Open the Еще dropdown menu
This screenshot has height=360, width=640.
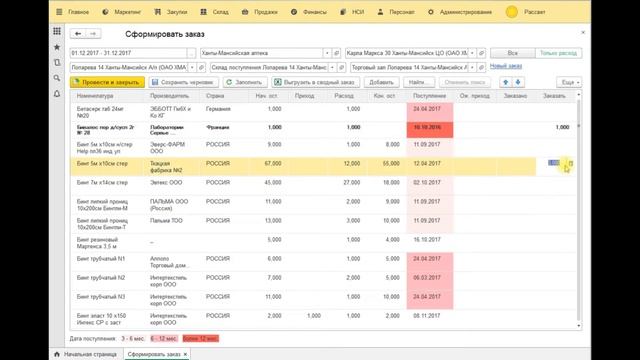(569, 82)
